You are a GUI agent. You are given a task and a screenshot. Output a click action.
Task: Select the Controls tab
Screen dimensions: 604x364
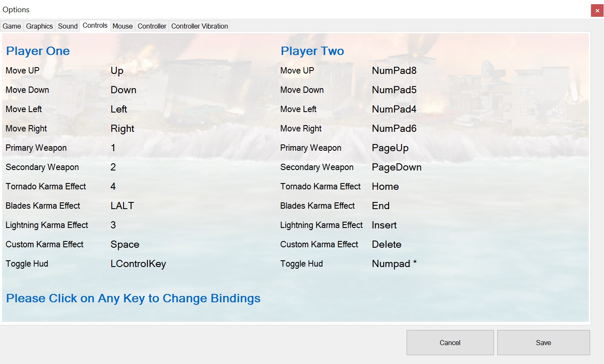[x=95, y=25]
